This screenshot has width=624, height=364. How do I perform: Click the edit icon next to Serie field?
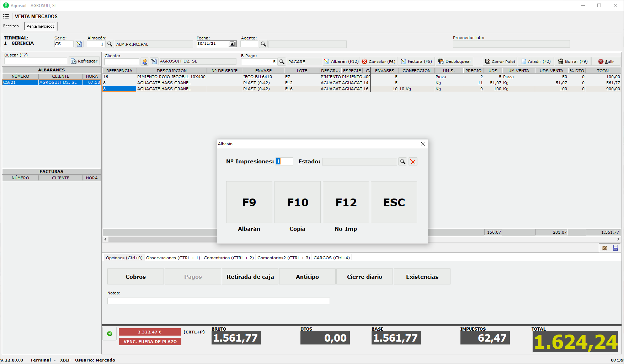[79, 44]
